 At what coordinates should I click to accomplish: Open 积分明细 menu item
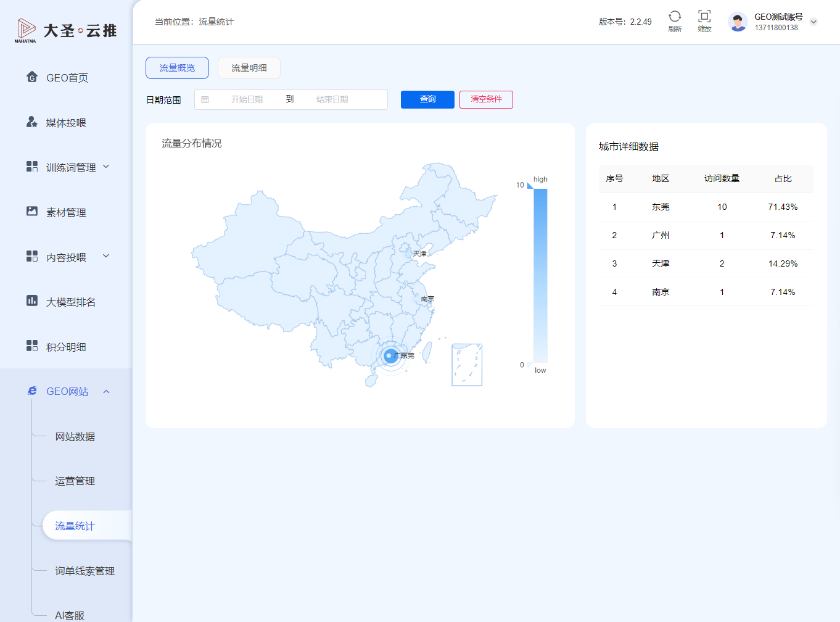click(66, 346)
